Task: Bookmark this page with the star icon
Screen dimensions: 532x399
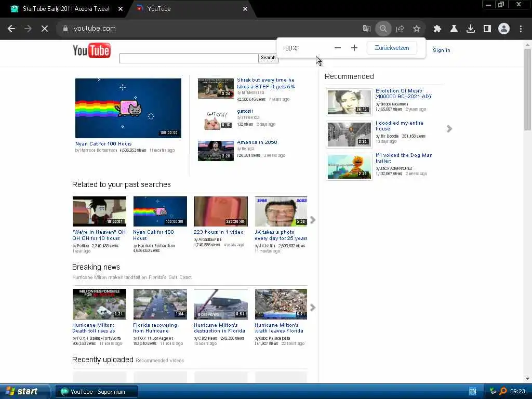Action: click(x=417, y=29)
